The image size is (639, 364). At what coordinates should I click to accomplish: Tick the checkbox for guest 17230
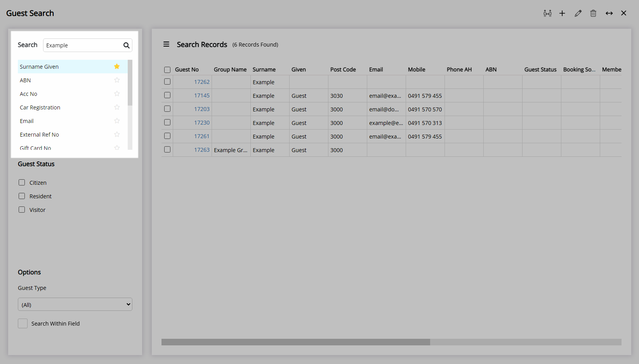(x=167, y=122)
